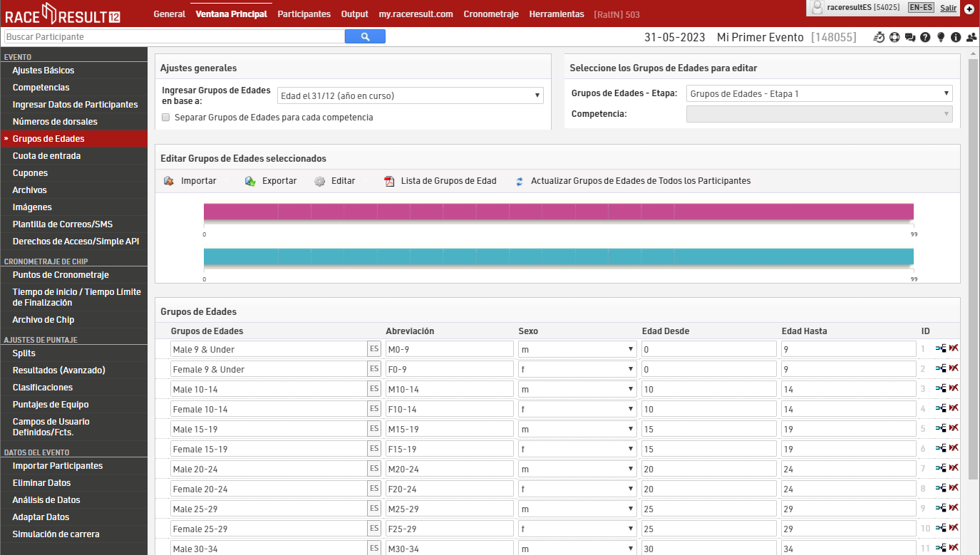Open the Lista de Grupos de Edad PDF icon
Image resolution: width=980 pixels, height=555 pixels.
(389, 181)
